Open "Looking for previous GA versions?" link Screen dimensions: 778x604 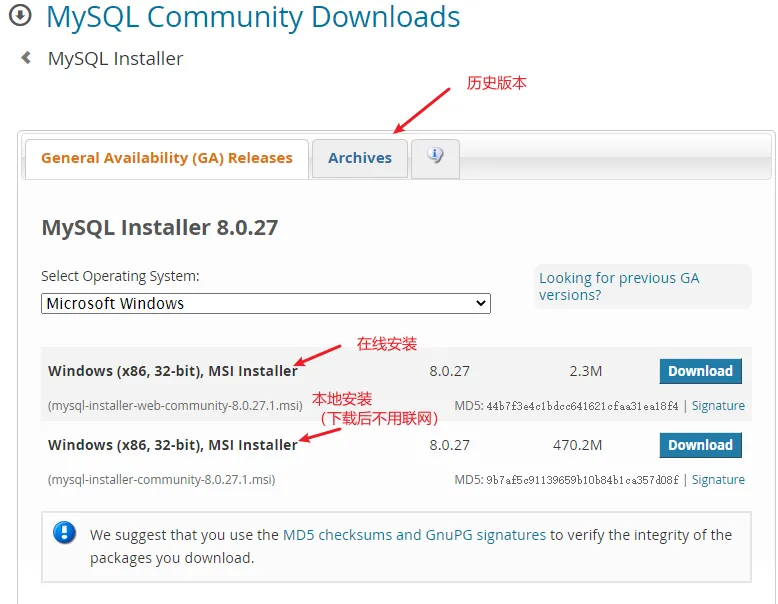[x=619, y=286]
